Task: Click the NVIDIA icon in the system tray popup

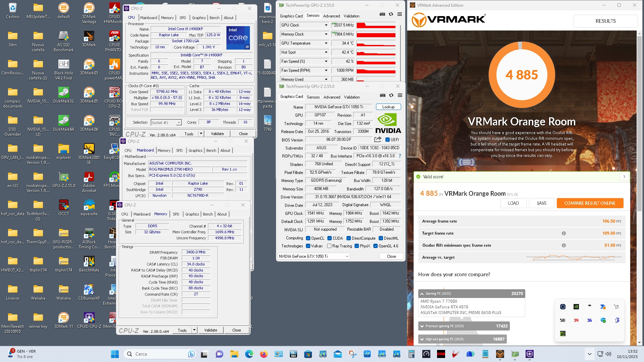Action: (576, 307)
